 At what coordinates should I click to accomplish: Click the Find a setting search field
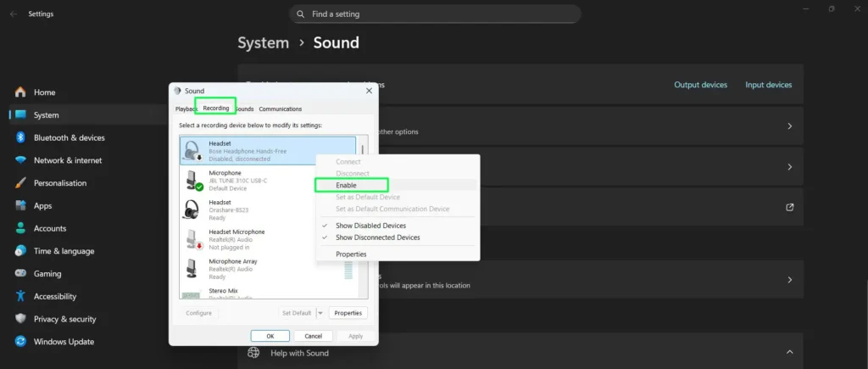point(435,14)
